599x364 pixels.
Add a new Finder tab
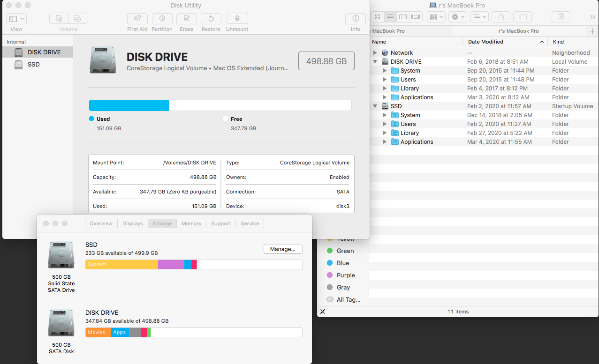click(x=593, y=31)
